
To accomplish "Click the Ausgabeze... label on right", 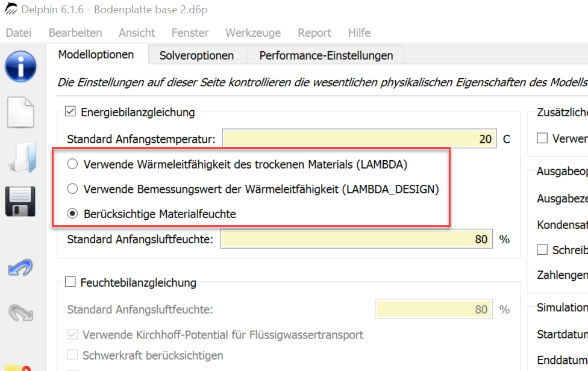I will tap(562, 198).
